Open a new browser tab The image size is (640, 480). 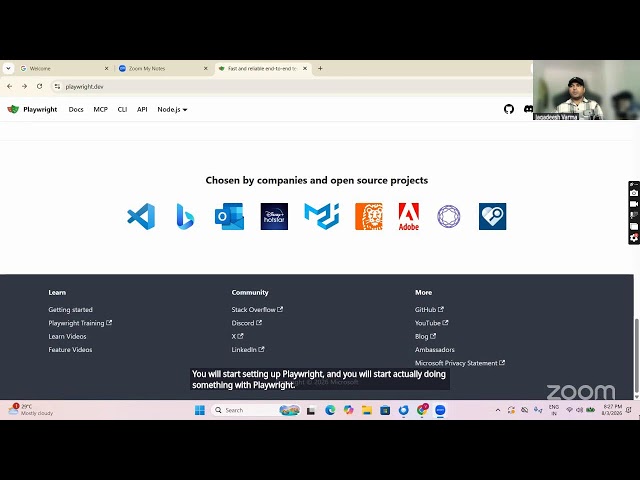point(320,69)
